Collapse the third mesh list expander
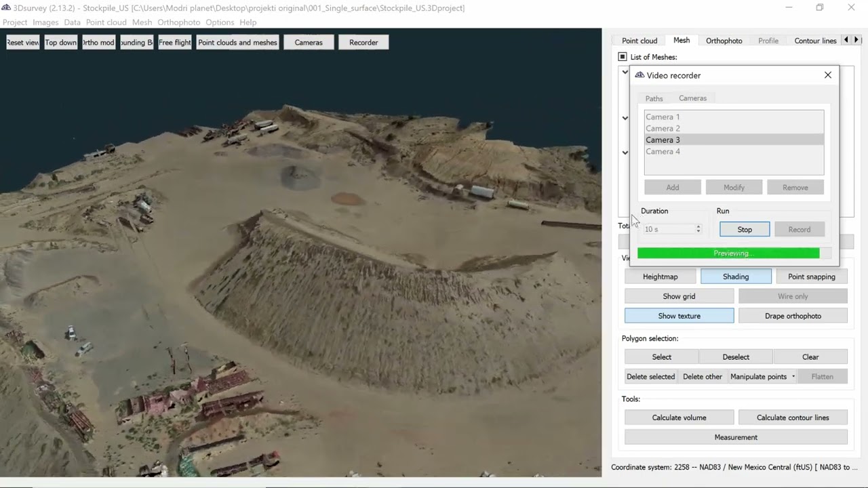This screenshot has width=868, height=488. (625, 152)
